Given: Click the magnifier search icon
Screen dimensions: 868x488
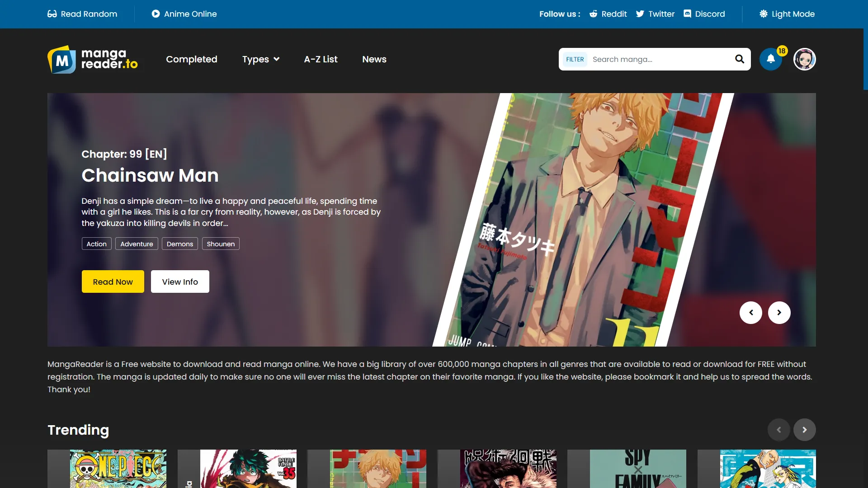Looking at the screenshot, I should (x=740, y=59).
